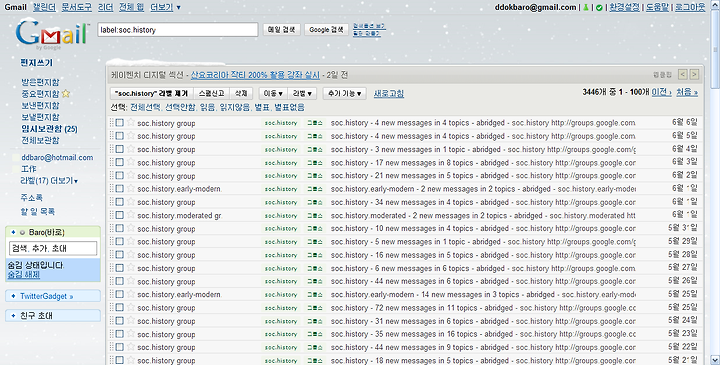Open 문서도구 in top navigation
This screenshot has width=720, height=365.
coord(76,7)
